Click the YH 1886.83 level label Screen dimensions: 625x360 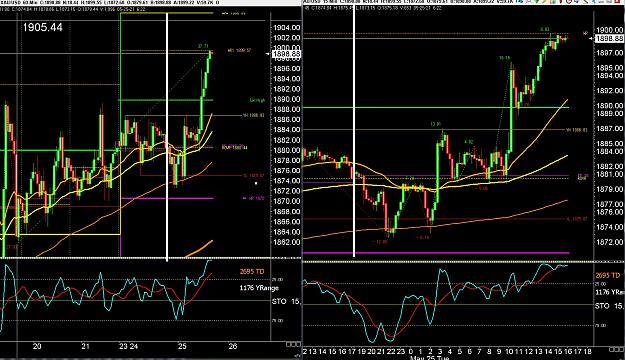tap(254, 116)
